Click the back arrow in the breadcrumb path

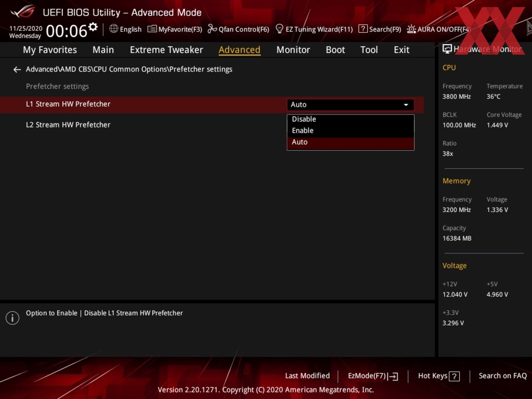pyautogui.click(x=17, y=70)
